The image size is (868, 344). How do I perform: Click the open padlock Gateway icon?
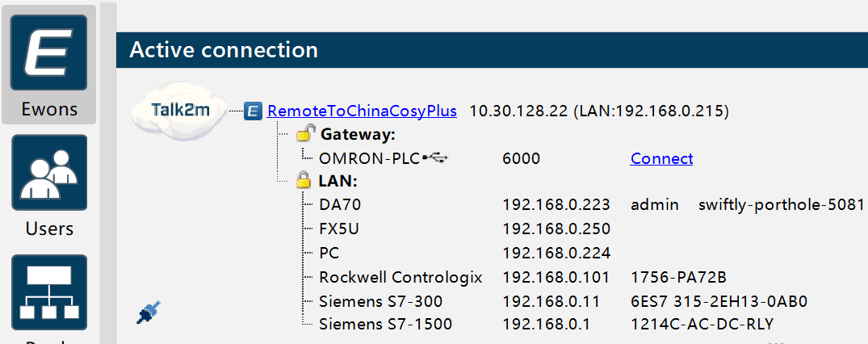pos(304,134)
